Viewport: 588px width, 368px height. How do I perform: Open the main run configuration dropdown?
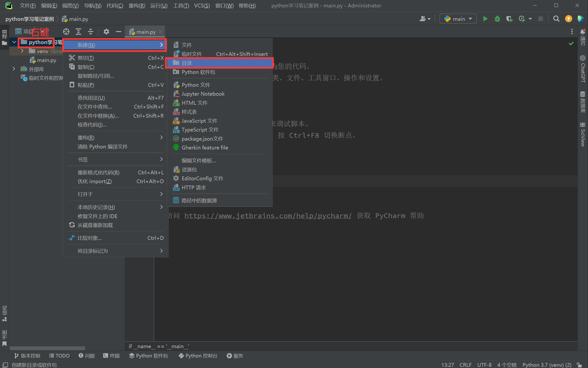(x=458, y=19)
